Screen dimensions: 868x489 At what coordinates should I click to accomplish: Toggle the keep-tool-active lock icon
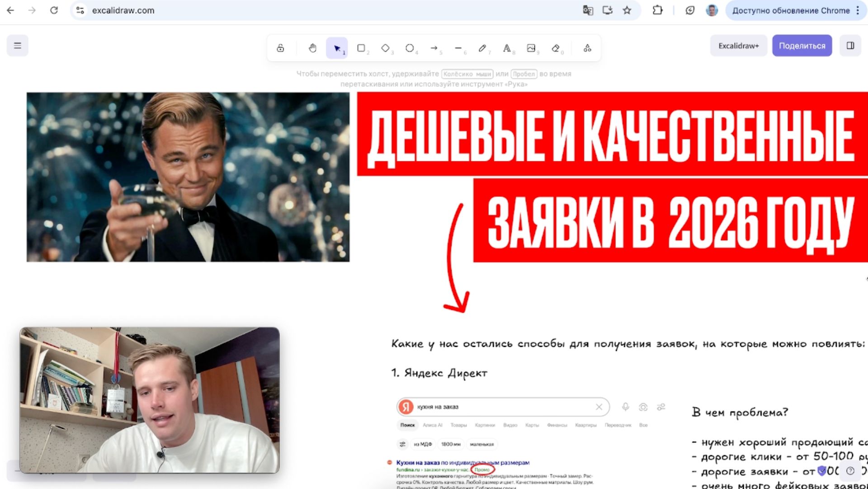pos(280,48)
